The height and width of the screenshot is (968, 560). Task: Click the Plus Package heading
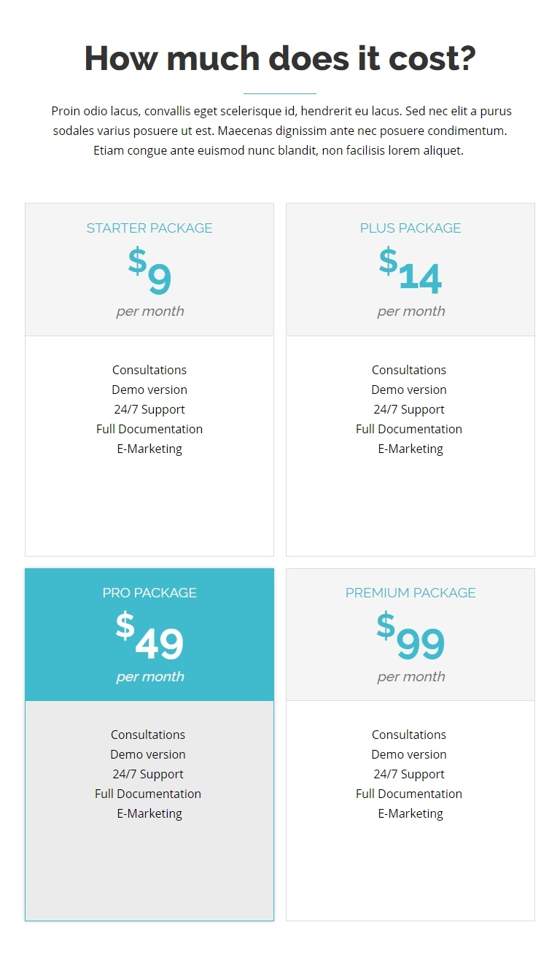point(411,228)
